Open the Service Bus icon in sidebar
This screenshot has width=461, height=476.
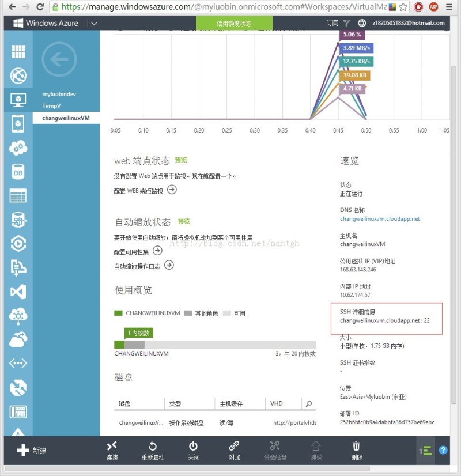click(18, 268)
